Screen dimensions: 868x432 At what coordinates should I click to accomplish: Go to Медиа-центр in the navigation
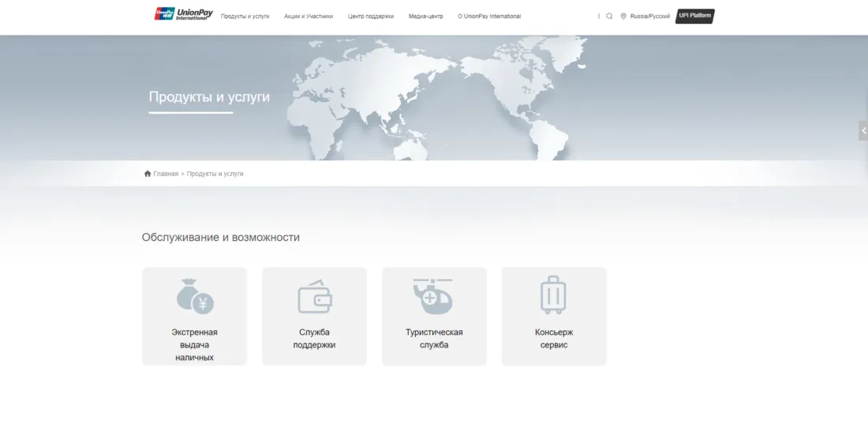click(x=425, y=17)
